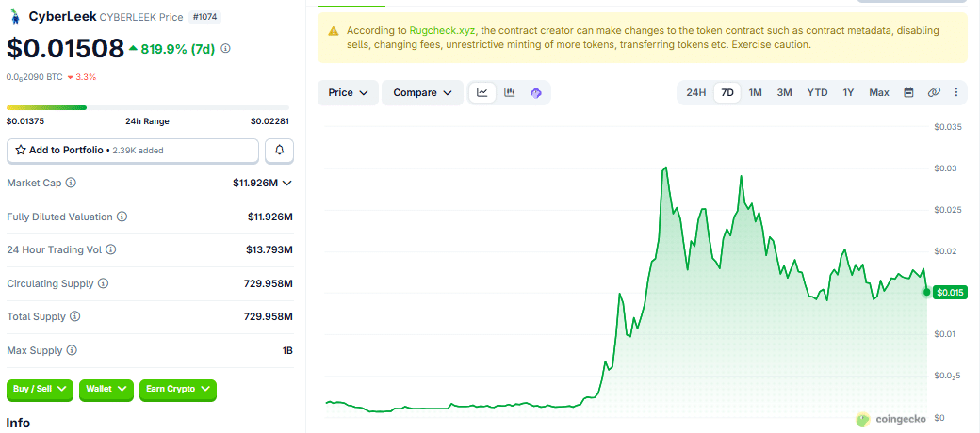Select the 3M time range
Screen dimensions: 980x433
point(784,92)
